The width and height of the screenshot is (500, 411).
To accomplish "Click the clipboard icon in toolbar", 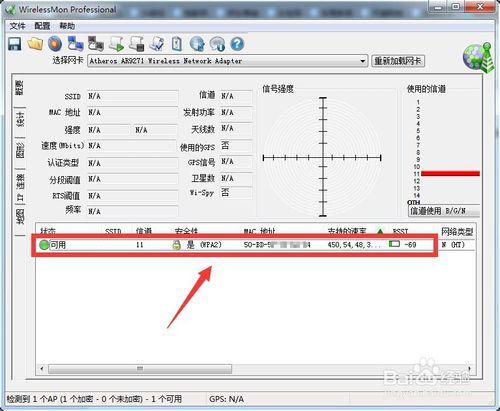I will pos(177,44).
